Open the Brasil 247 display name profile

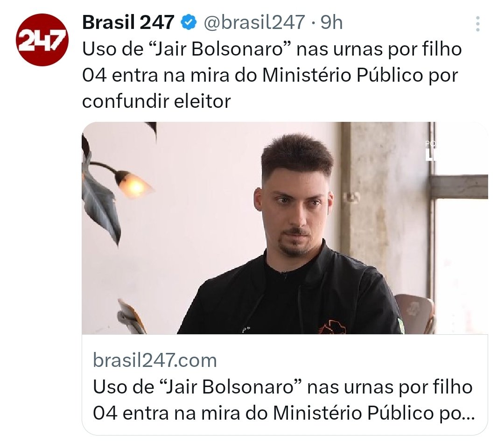coord(128,22)
